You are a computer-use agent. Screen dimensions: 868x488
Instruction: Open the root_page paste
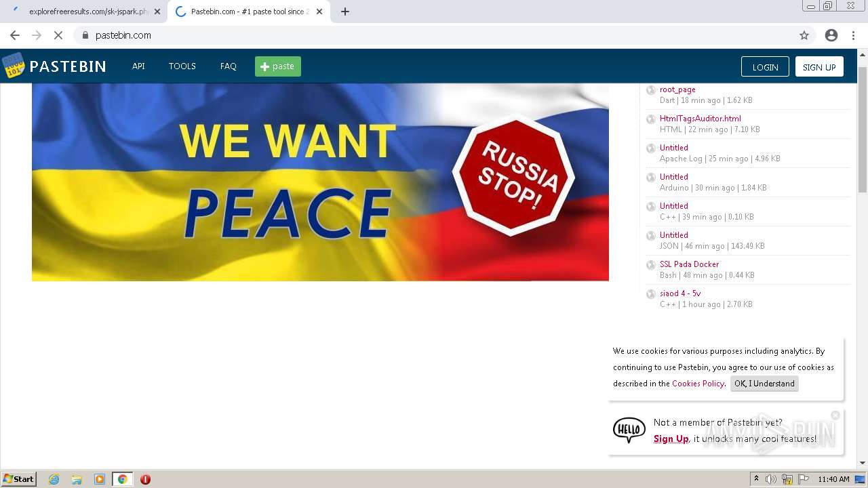click(x=677, y=89)
